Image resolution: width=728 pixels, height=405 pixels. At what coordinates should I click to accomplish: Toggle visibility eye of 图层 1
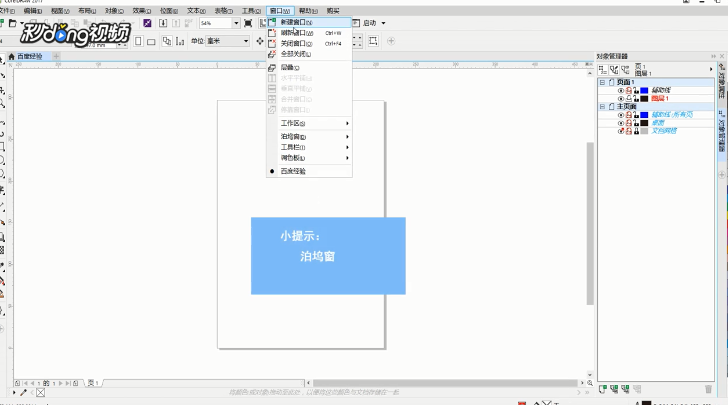tap(621, 98)
